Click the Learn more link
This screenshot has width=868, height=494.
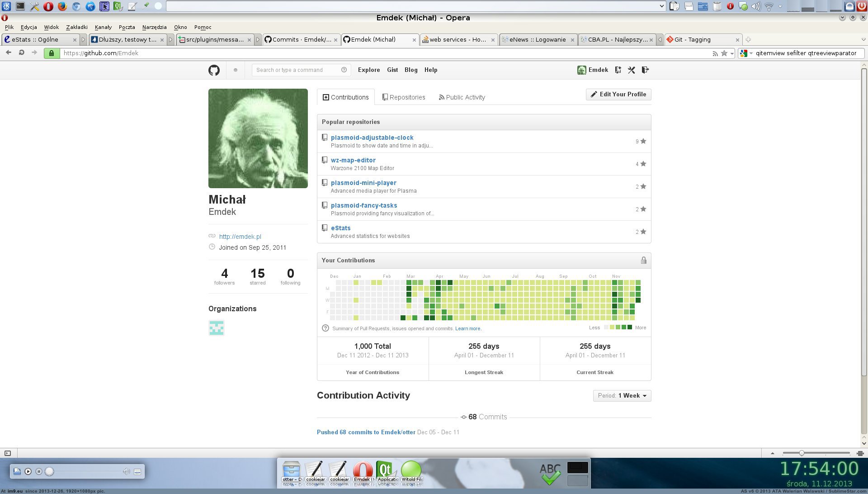(x=468, y=329)
